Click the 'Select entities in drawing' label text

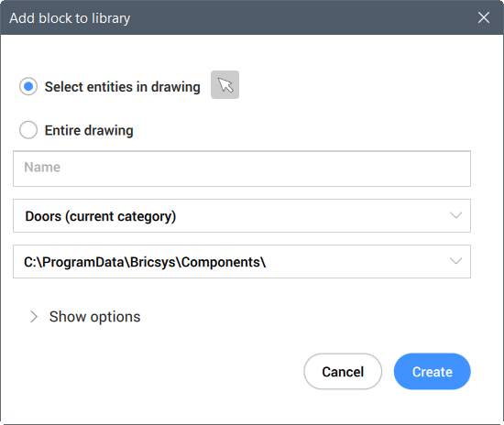coord(123,87)
